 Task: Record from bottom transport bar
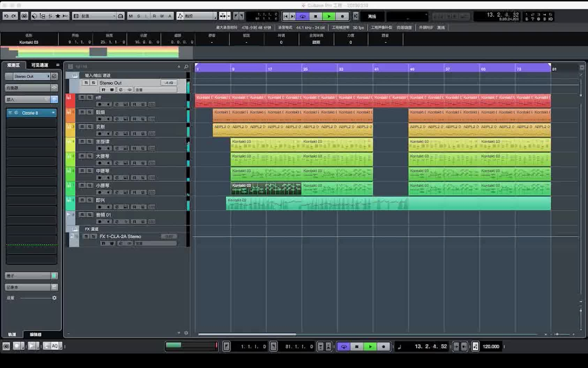click(383, 346)
